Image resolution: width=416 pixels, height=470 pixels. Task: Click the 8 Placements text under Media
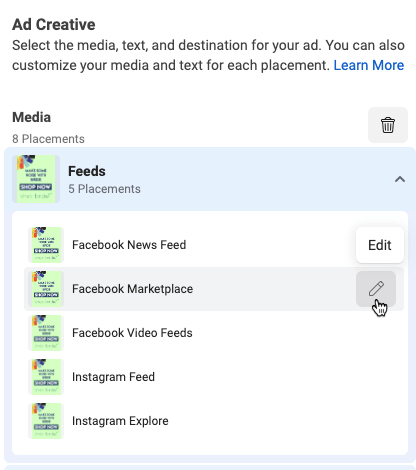[x=48, y=139]
